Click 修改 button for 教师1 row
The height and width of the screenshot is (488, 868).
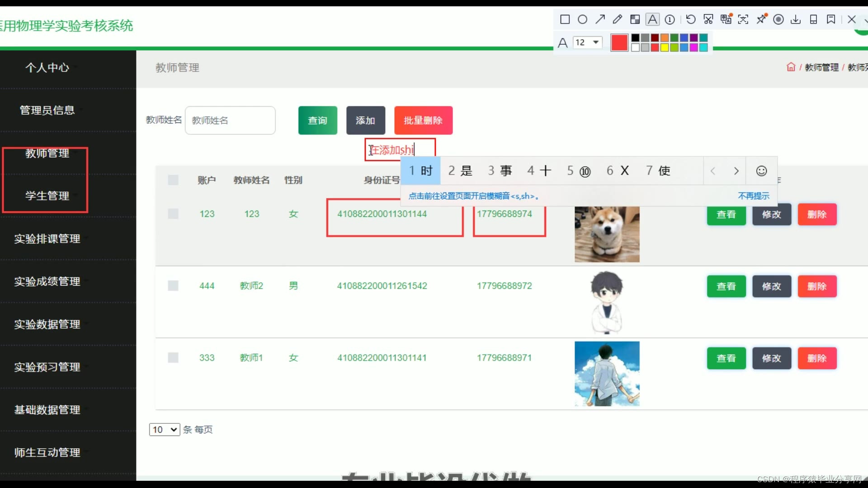pos(771,358)
